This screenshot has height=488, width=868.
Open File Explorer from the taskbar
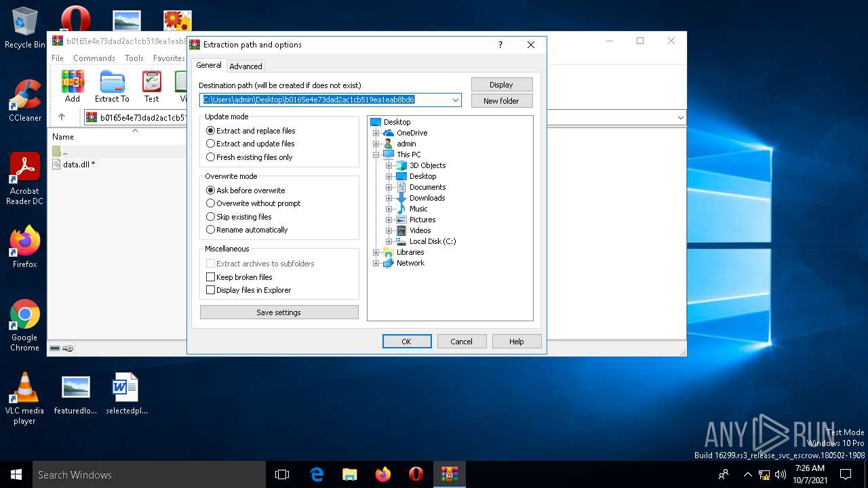pos(349,474)
